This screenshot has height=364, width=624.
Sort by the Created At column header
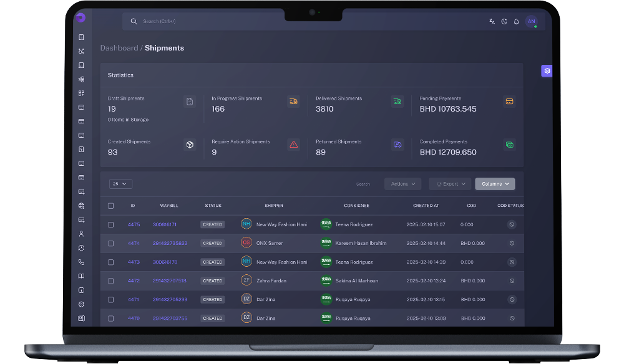tap(426, 206)
